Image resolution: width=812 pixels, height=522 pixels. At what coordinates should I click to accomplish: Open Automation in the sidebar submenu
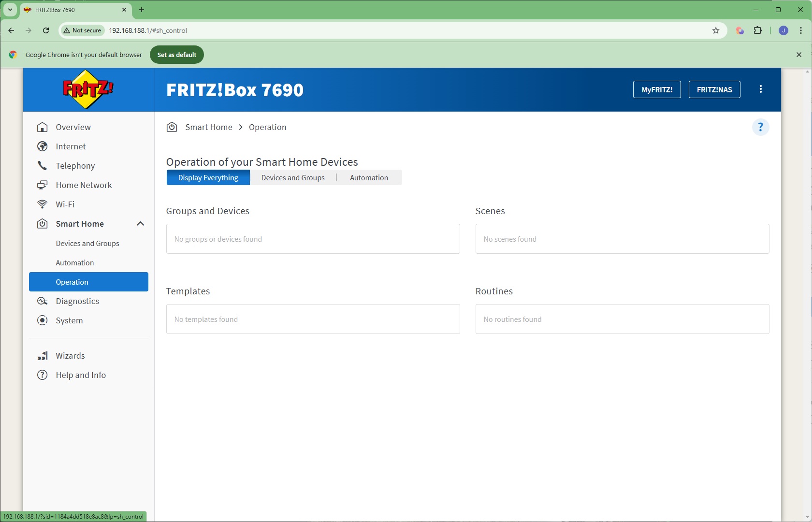click(x=75, y=263)
